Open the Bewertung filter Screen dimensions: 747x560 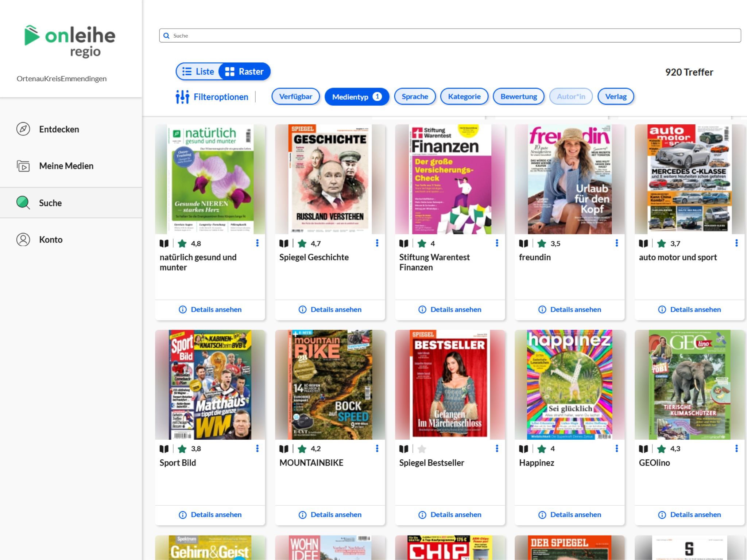click(519, 97)
